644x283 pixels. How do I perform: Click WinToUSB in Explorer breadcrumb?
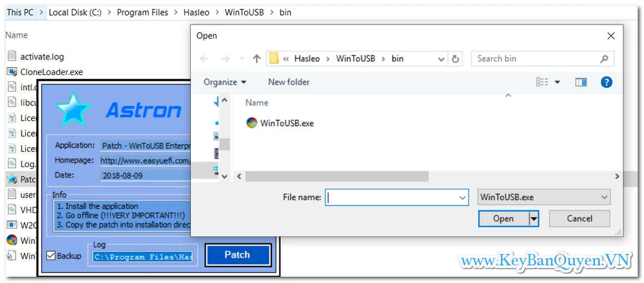245,12
